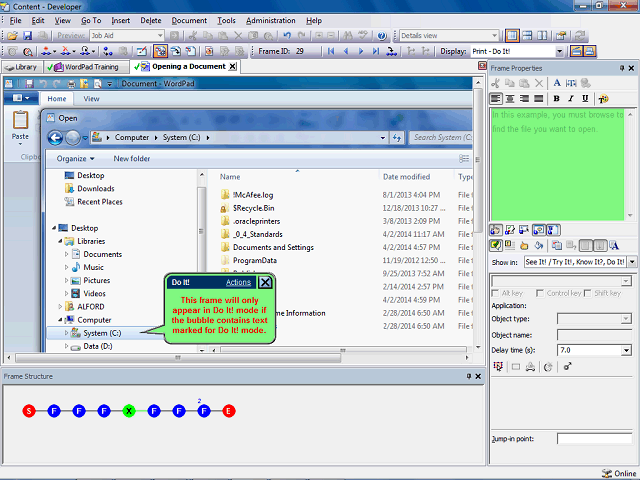The width and height of the screenshot is (640, 480).
Task: Select the green X frame marker
Action: click(x=129, y=411)
